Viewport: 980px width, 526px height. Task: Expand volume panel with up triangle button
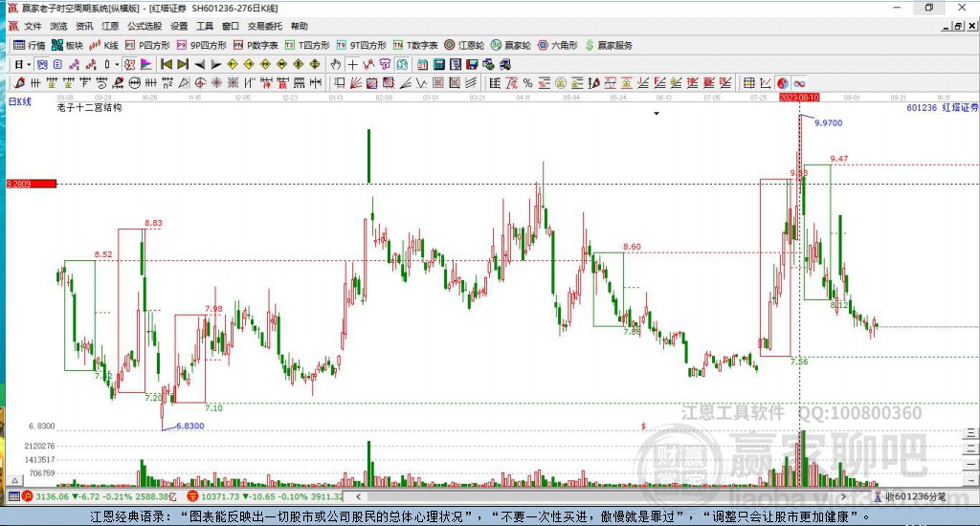(x=15, y=480)
